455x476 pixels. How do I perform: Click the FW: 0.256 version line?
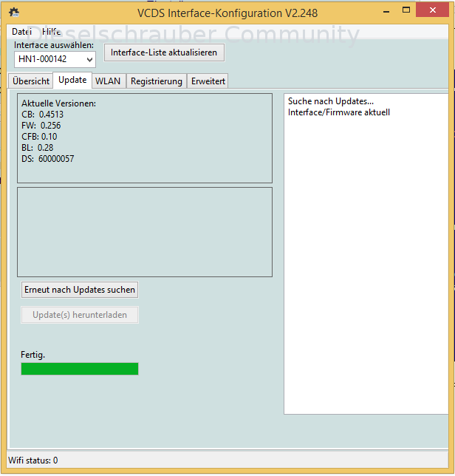tap(41, 126)
